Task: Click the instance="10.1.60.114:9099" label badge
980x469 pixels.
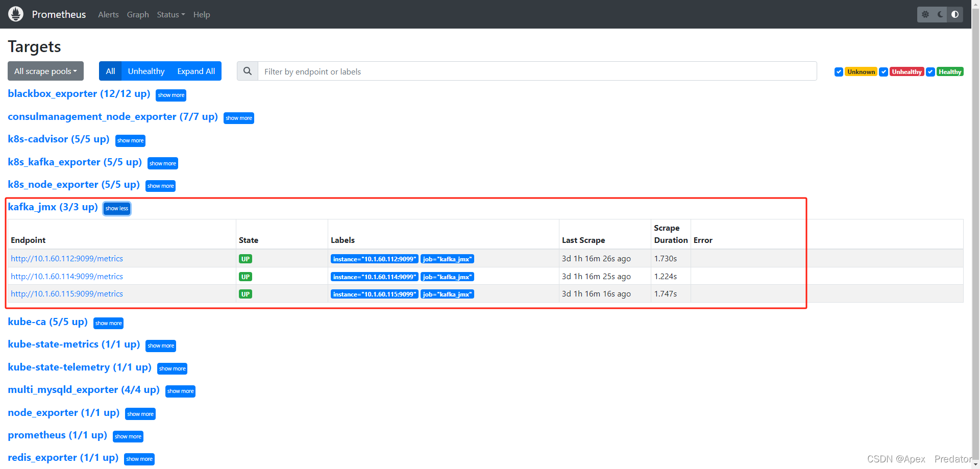Action: point(375,277)
